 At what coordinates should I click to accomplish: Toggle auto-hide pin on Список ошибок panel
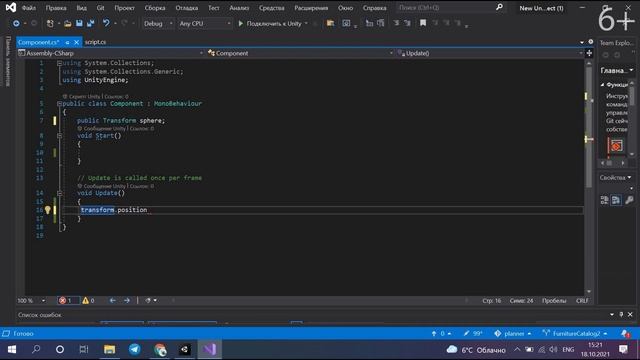click(x=621, y=314)
